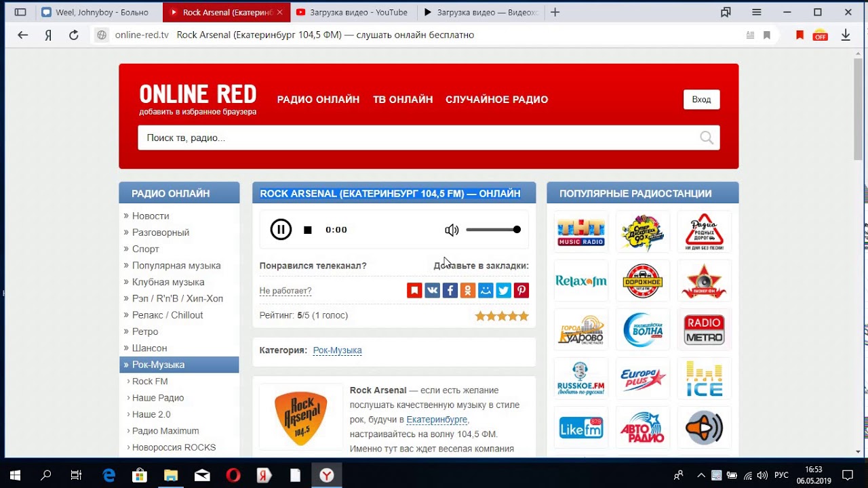Share station on VK

(432, 291)
